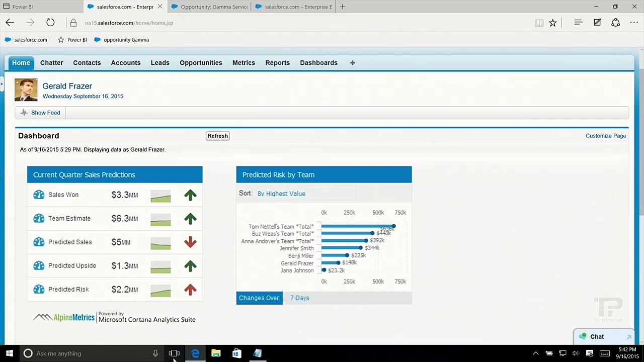Click the red down arrow for Predicted Sales

click(190, 242)
